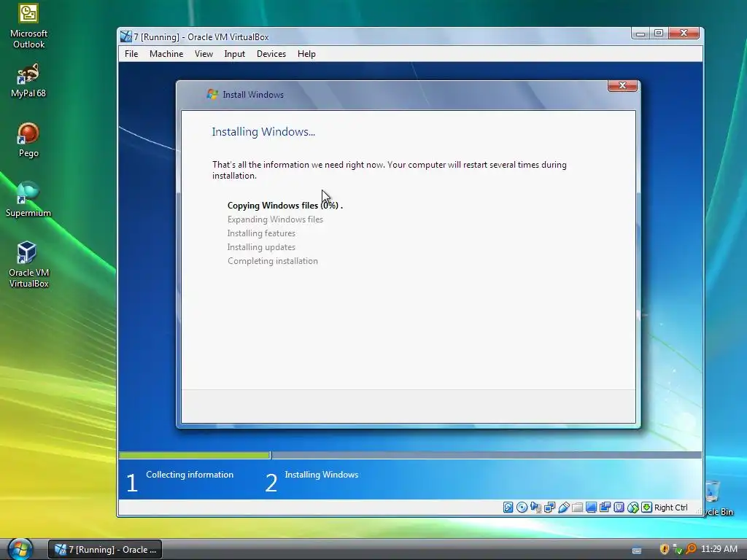Click the display indicator in VirtualBox status bar
The height and width of the screenshot is (560, 747).
(x=591, y=507)
